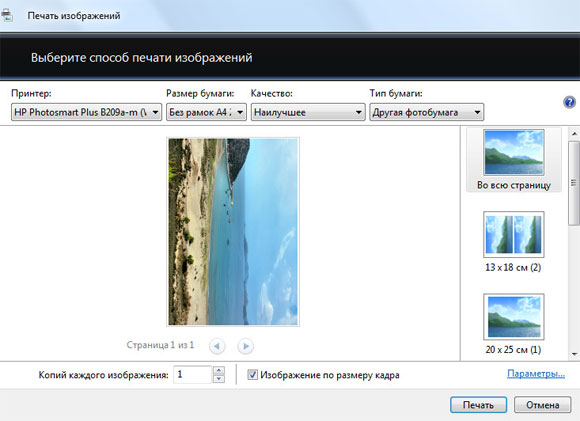
Task: Select the 'Во всю страницу' layout
Action: pos(514,160)
